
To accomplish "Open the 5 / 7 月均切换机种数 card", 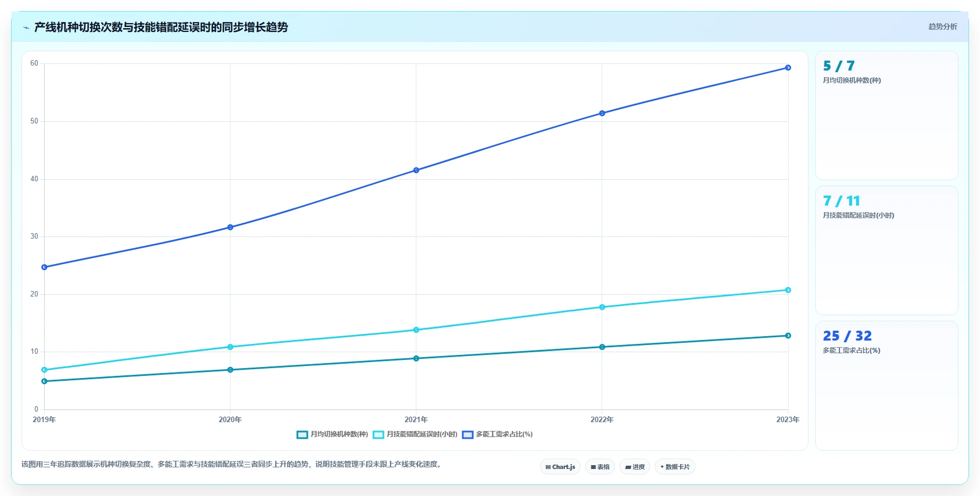I will [887, 116].
